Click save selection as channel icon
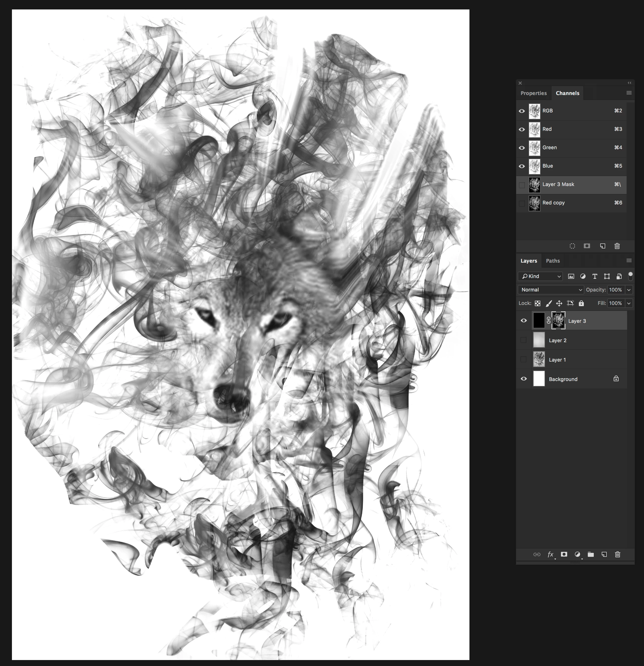This screenshot has width=644, height=666. [x=587, y=246]
